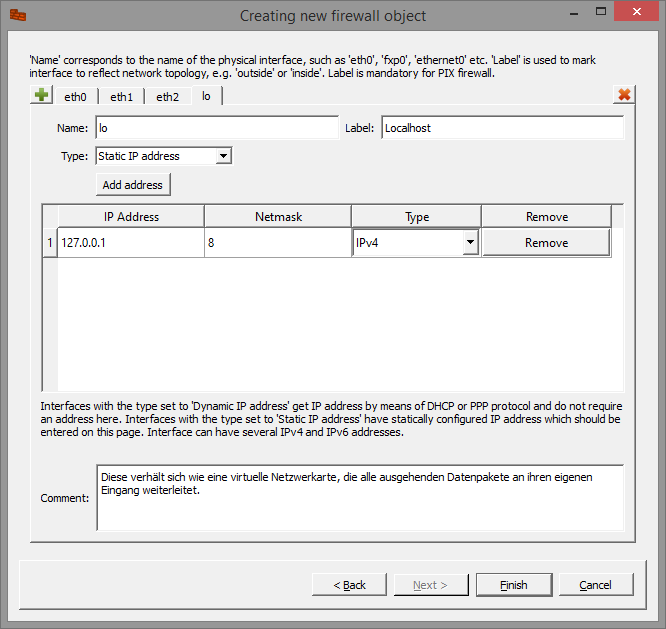
Task: Focus the Label field containing Localhost
Action: pos(502,128)
